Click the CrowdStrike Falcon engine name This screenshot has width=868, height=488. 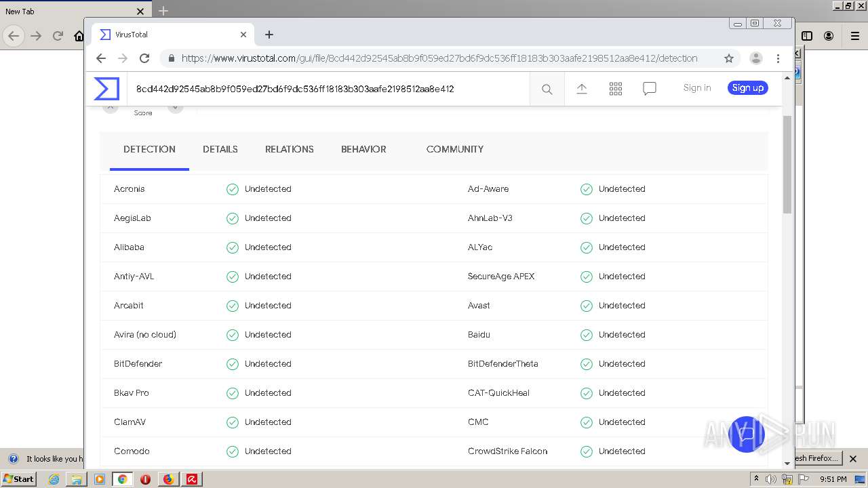[x=507, y=451]
